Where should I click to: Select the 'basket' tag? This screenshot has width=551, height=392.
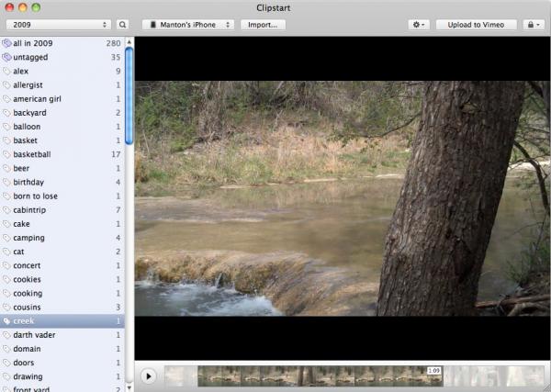pos(62,140)
